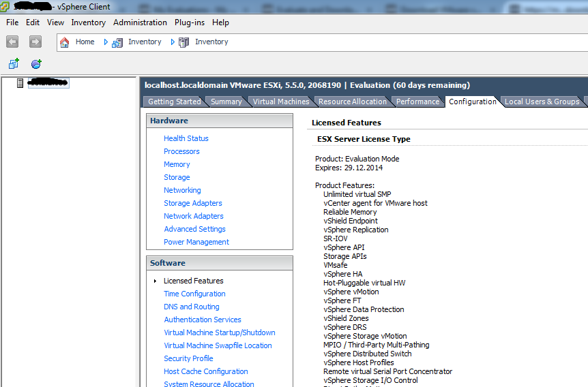Click the second Inventory breadcrumb icon

click(183, 42)
